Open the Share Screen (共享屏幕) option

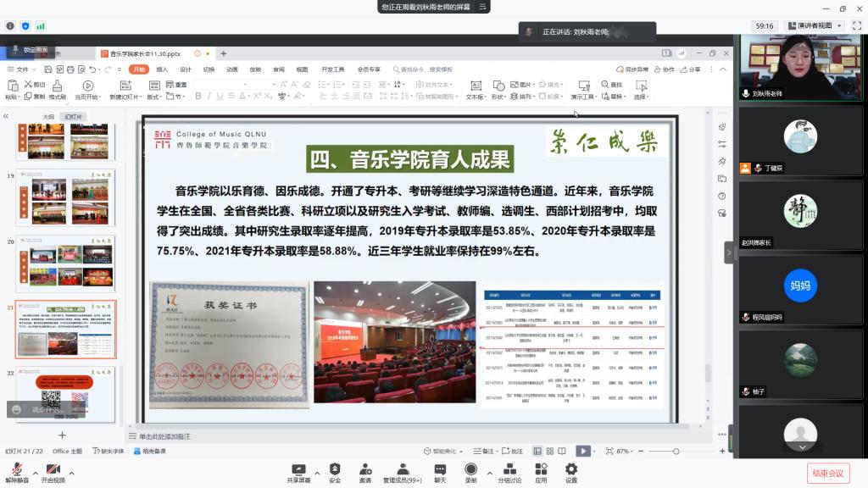[x=298, y=472]
